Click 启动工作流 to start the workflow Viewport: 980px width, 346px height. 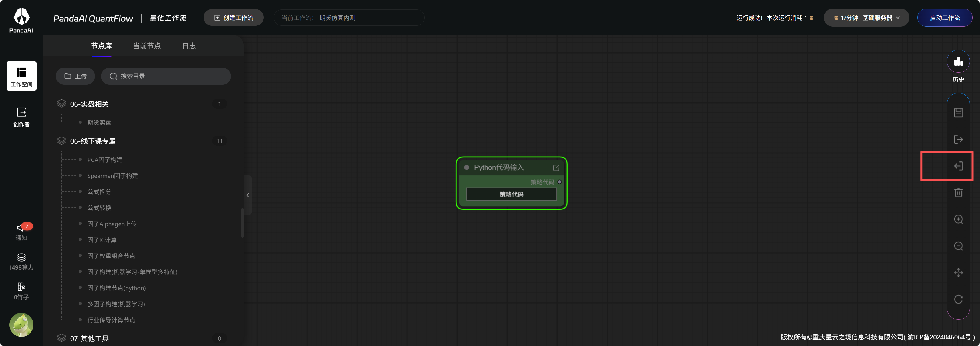point(945,18)
